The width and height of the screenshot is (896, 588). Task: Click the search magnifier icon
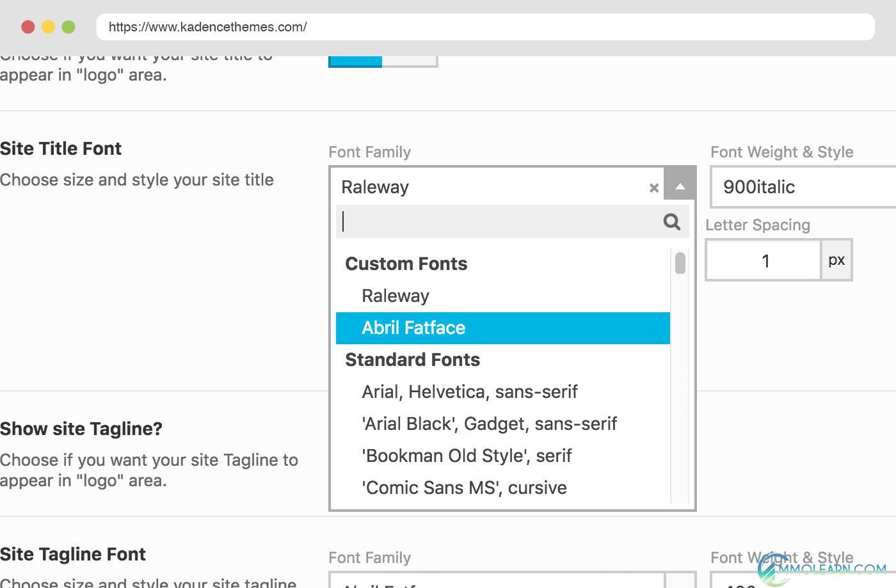(x=671, y=221)
